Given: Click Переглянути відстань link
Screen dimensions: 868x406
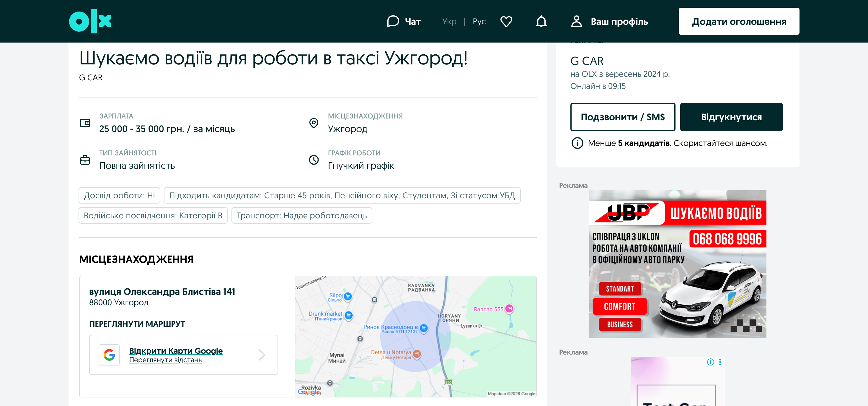Looking at the screenshot, I should 165,360.
